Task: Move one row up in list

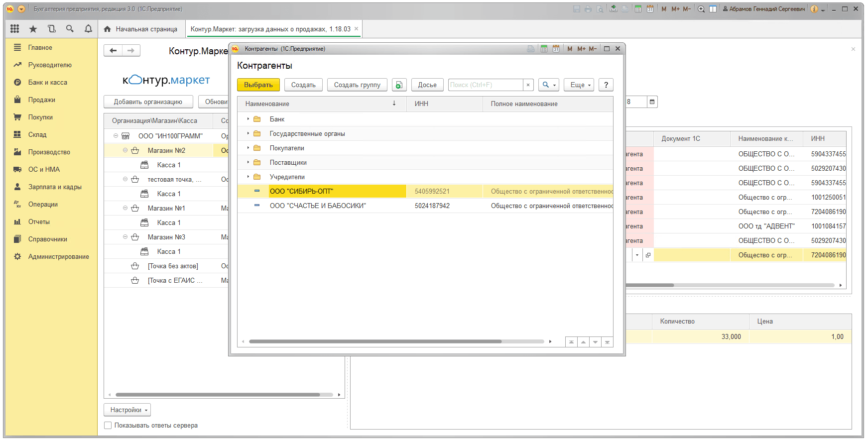Action: tap(583, 342)
